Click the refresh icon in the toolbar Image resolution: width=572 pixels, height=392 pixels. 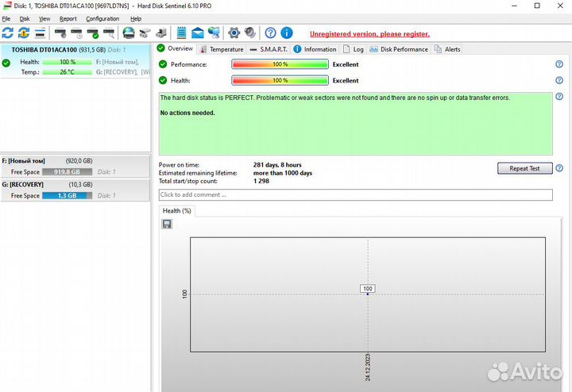[x=8, y=33]
